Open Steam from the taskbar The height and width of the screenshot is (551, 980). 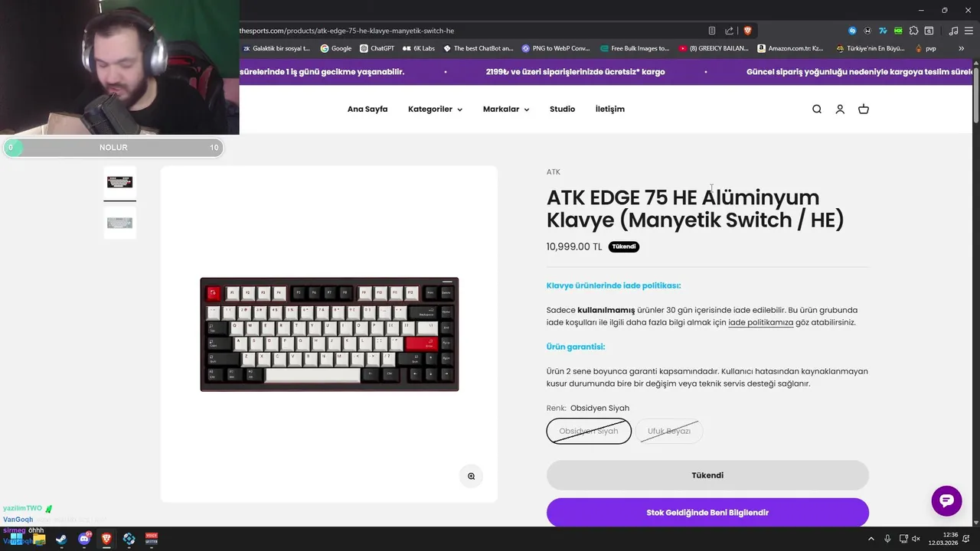(x=61, y=540)
